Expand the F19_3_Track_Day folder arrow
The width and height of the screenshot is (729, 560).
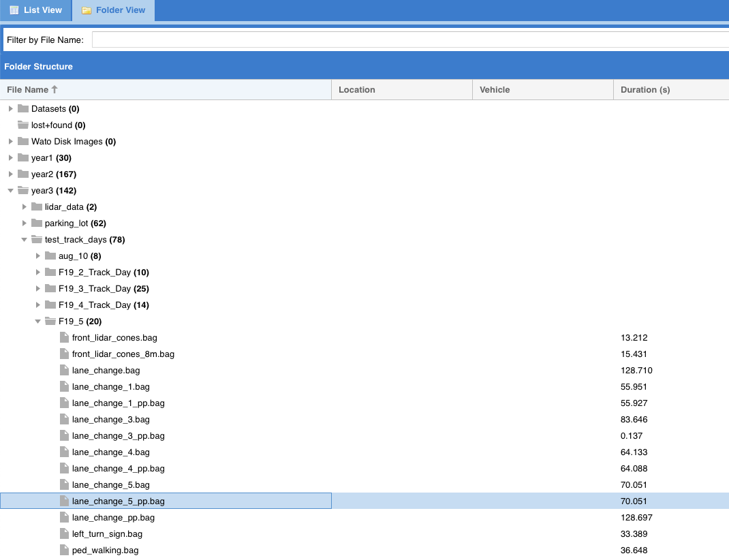38,289
